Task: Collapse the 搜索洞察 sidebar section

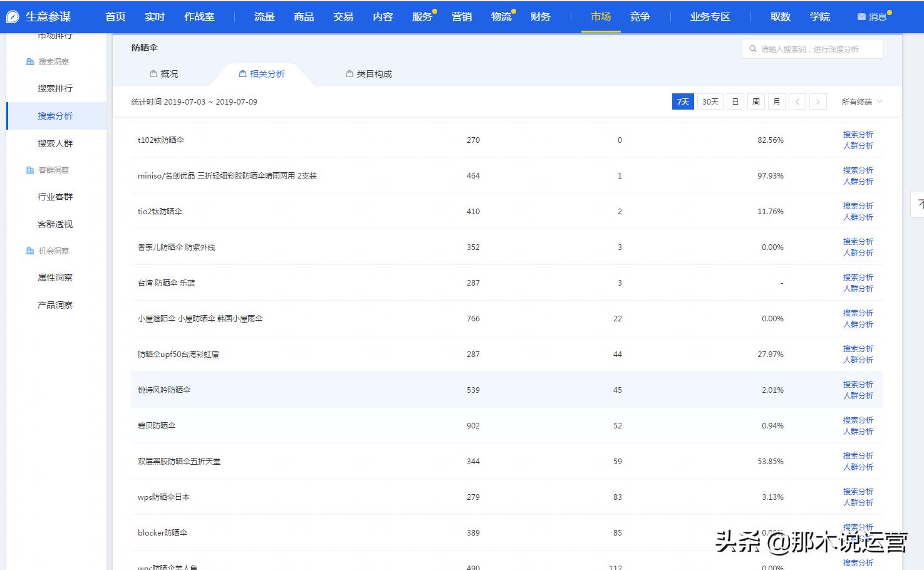Action: point(56,61)
